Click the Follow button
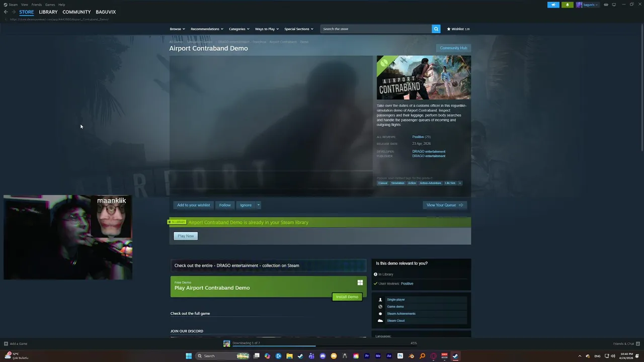Viewport: 644px width, 362px height. pos(225,205)
